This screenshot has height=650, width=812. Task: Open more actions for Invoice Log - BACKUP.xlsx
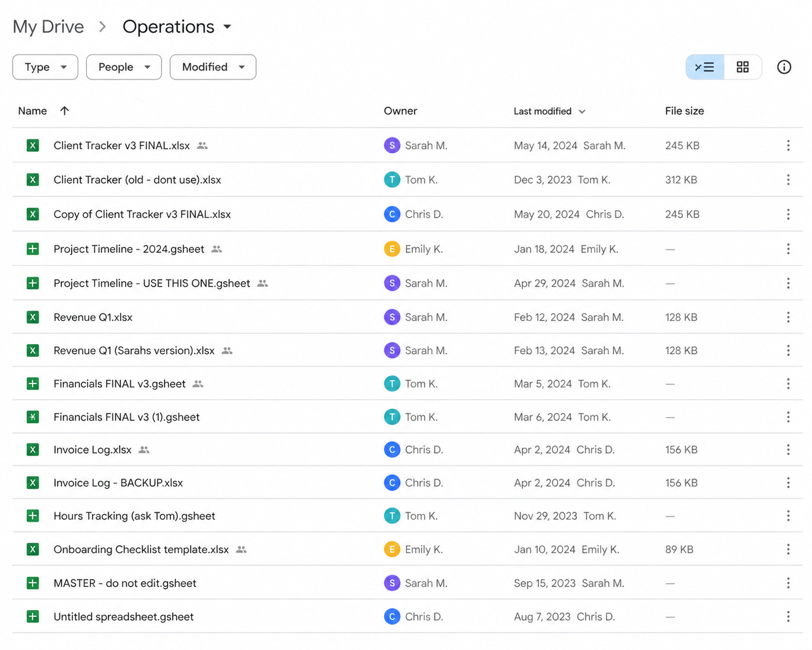point(788,483)
